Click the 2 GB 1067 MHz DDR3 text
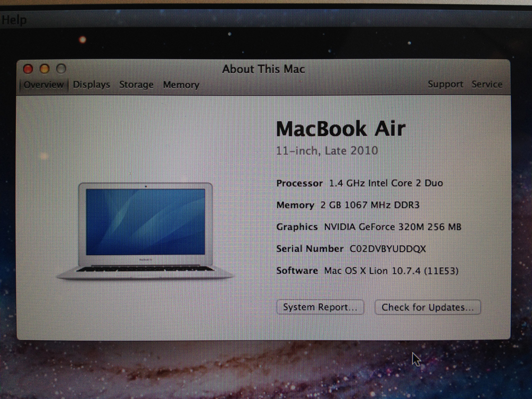This screenshot has height=399, width=532. [x=366, y=205]
